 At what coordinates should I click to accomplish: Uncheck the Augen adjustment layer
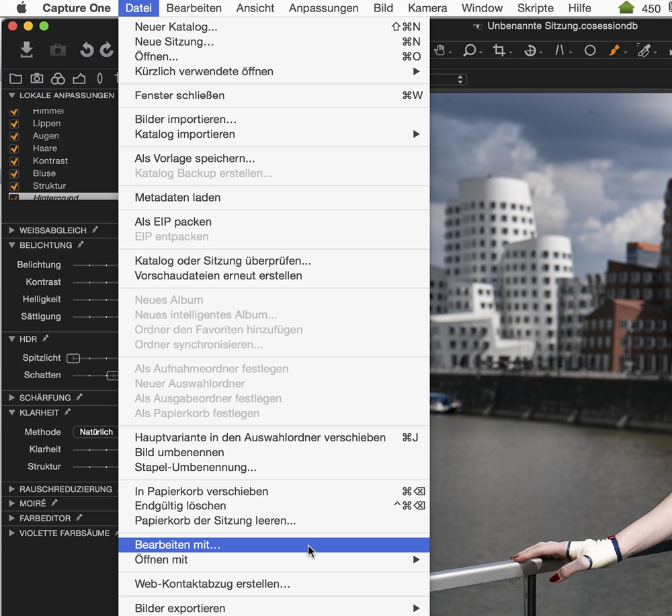click(14, 136)
